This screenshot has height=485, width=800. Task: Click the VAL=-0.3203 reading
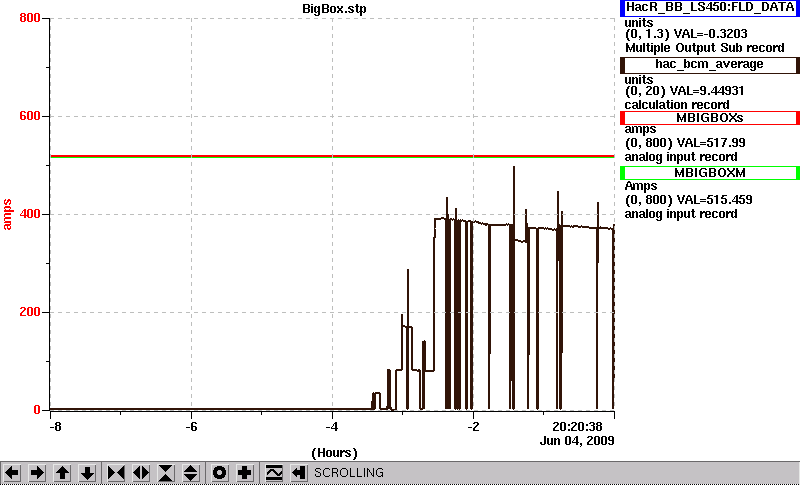click(711, 34)
